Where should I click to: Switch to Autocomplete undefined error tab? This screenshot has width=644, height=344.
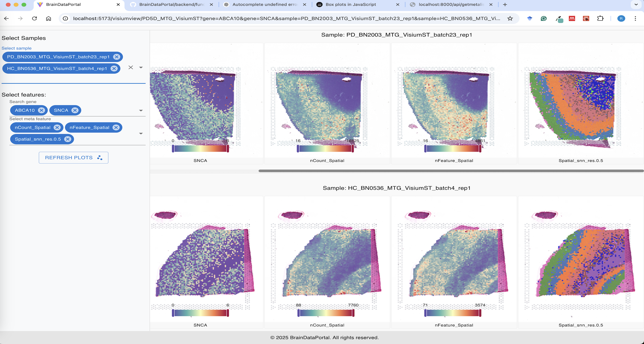coord(264,5)
